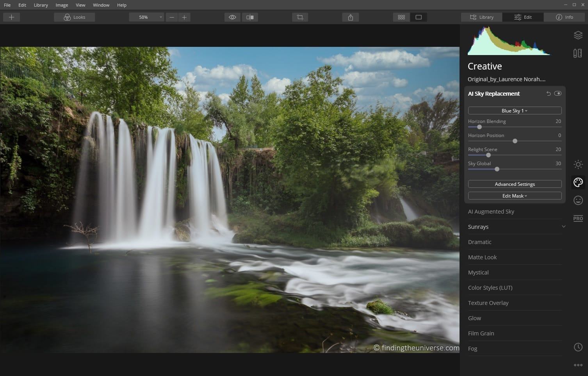The width and height of the screenshot is (588, 376).
Task: Enable the before/after comparison view
Action: [x=250, y=17]
